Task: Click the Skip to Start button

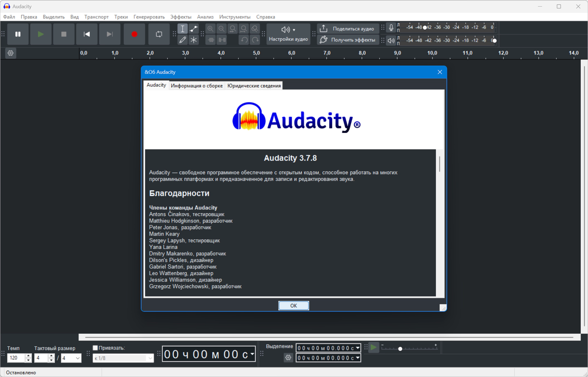Action: coord(87,34)
